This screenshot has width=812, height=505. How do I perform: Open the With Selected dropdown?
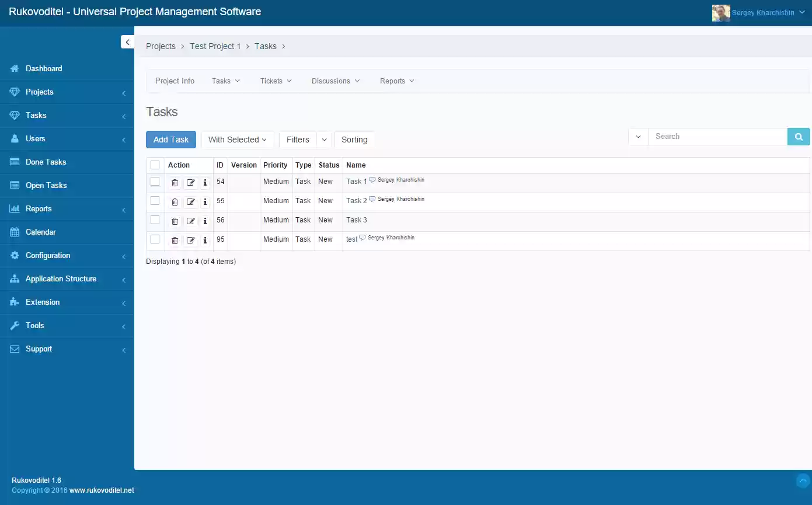click(x=237, y=140)
